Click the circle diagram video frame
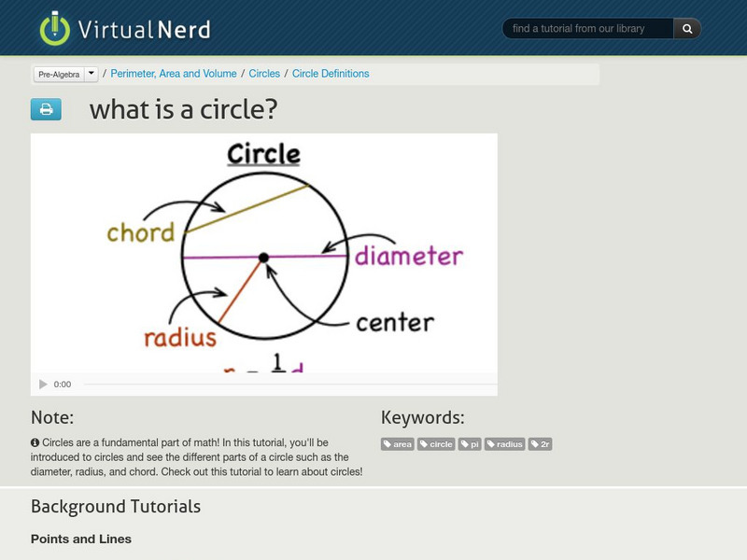Image resolution: width=747 pixels, height=560 pixels. pyautogui.click(x=263, y=252)
